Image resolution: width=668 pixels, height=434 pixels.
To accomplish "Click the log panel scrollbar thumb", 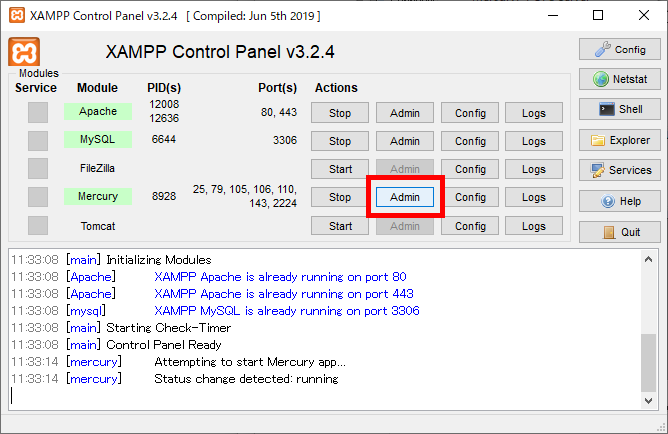I will point(648,363).
